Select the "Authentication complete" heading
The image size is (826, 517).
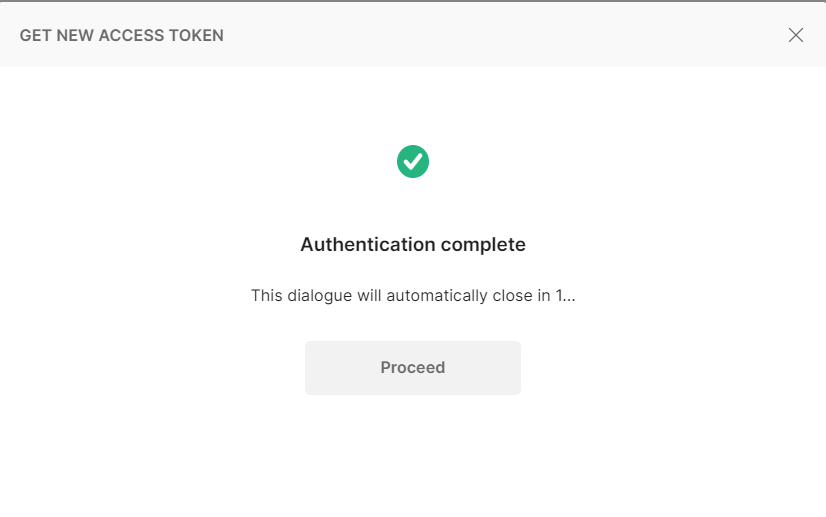(x=412, y=244)
